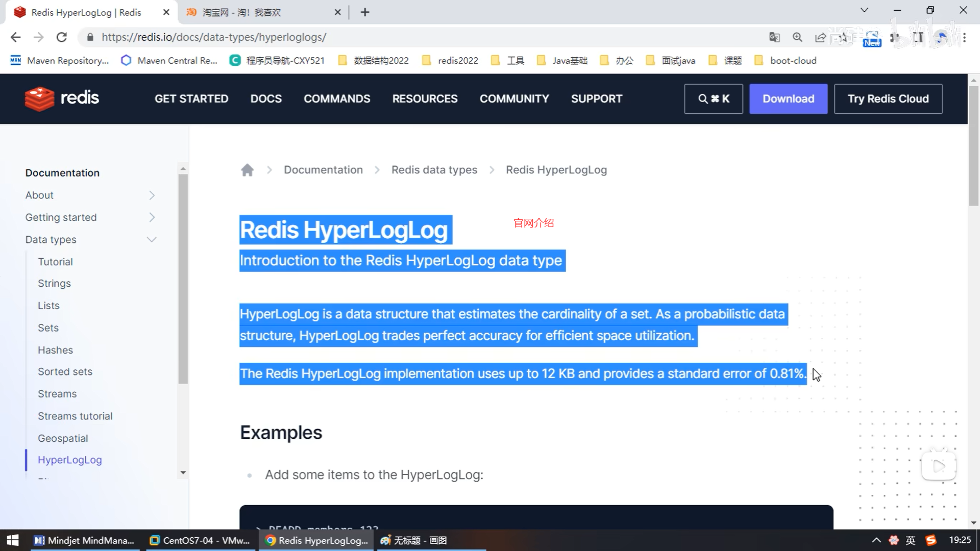This screenshot has height=551, width=980.
Task: Click the search box button
Action: coord(713,98)
